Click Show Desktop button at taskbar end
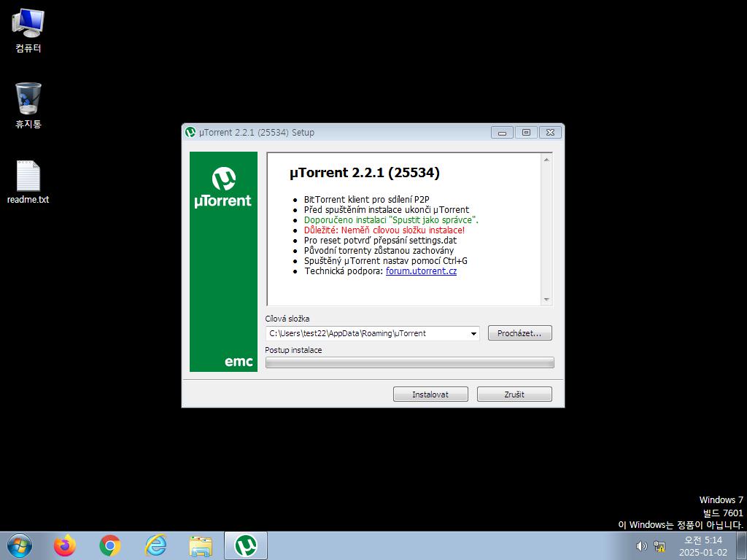 pyautogui.click(x=742, y=545)
